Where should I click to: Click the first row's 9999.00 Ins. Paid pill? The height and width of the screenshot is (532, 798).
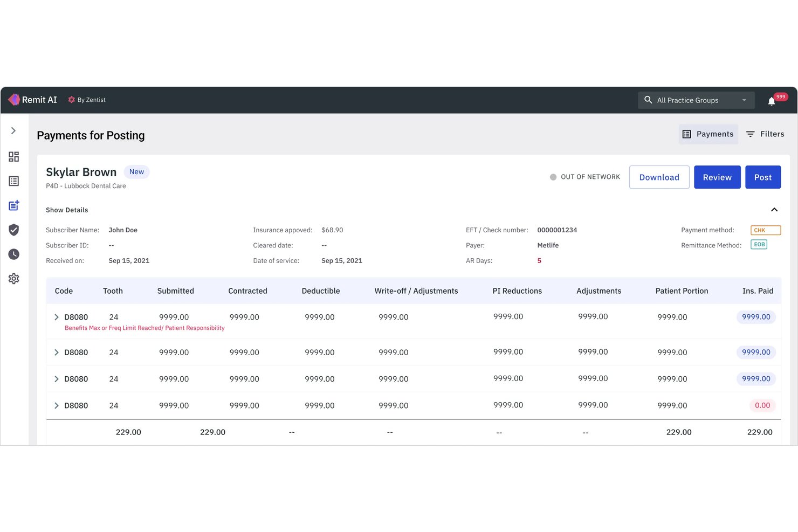coord(756,317)
